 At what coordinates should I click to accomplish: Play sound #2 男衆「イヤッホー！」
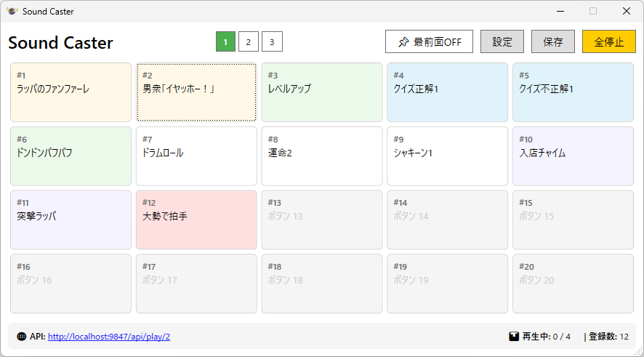pyautogui.click(x=196, y=92)
